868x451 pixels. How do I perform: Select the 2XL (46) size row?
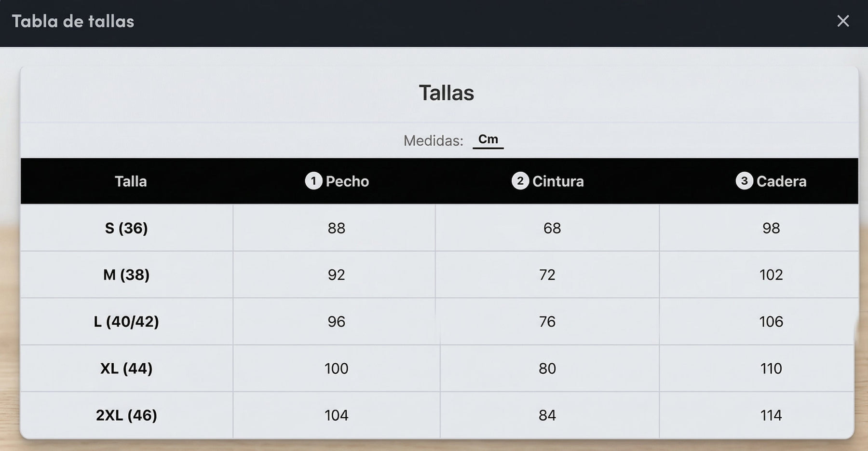[439, 415]
